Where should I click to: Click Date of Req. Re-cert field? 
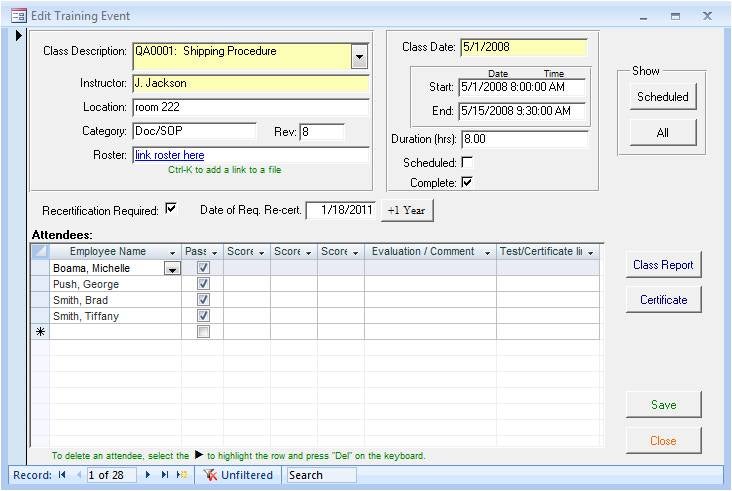(341, 210)
